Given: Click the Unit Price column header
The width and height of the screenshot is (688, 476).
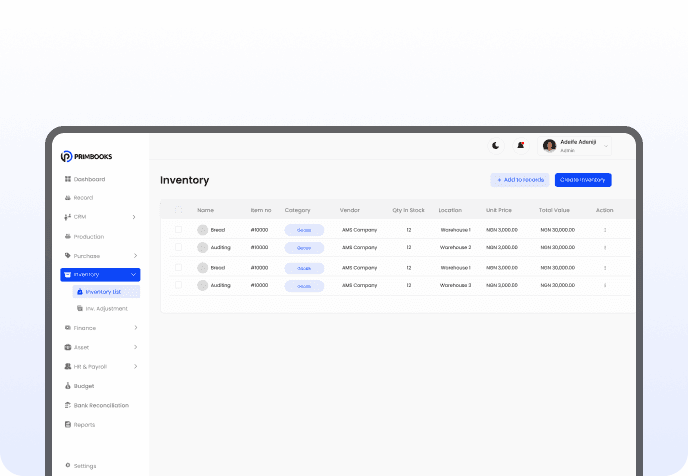Looking at the screenshot, I should point(499,210).
